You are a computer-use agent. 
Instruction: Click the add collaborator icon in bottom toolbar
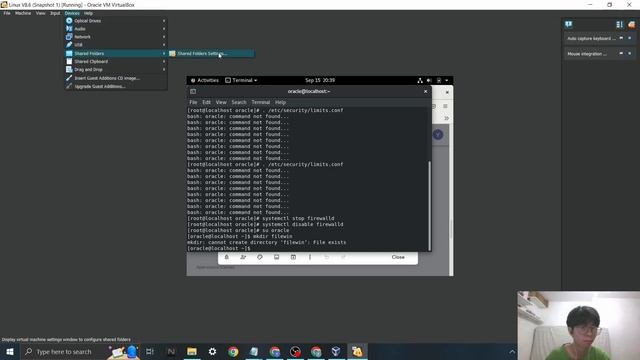point(243,257)
